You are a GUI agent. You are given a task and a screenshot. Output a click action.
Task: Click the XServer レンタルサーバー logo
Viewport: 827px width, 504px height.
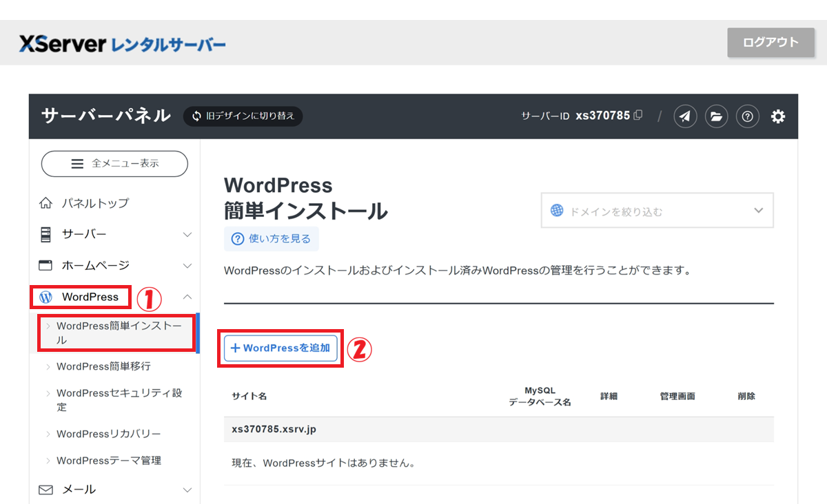point(123,45)
